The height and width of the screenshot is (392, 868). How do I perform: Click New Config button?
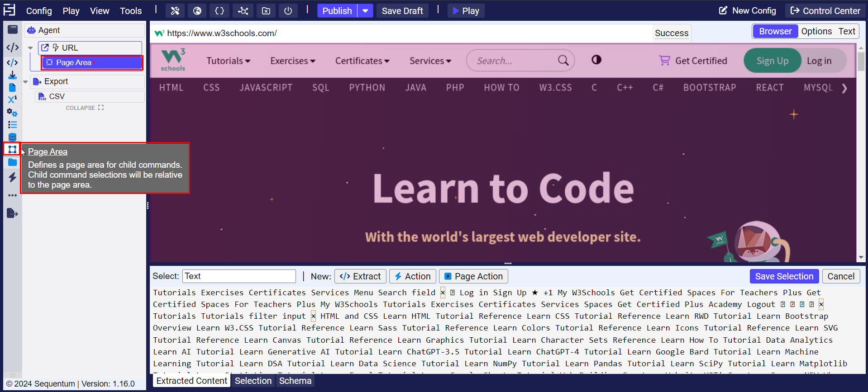pos(748,10)
